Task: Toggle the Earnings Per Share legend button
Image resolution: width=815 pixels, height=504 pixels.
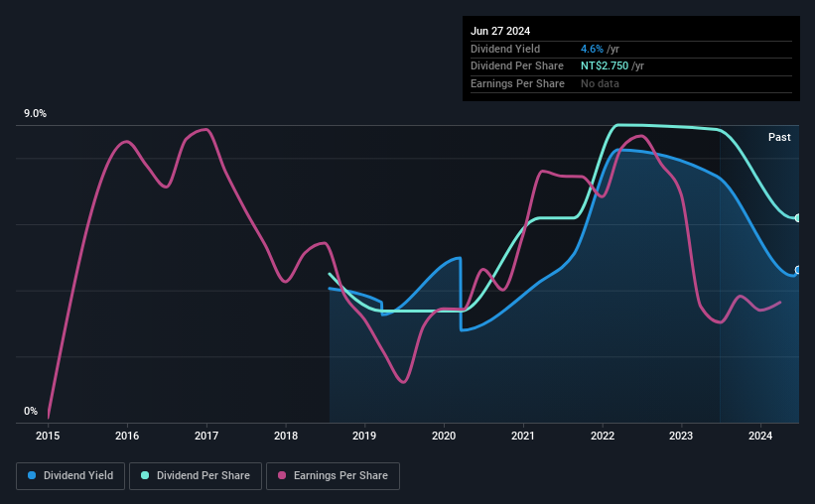Action: click(x=333, y=476)
